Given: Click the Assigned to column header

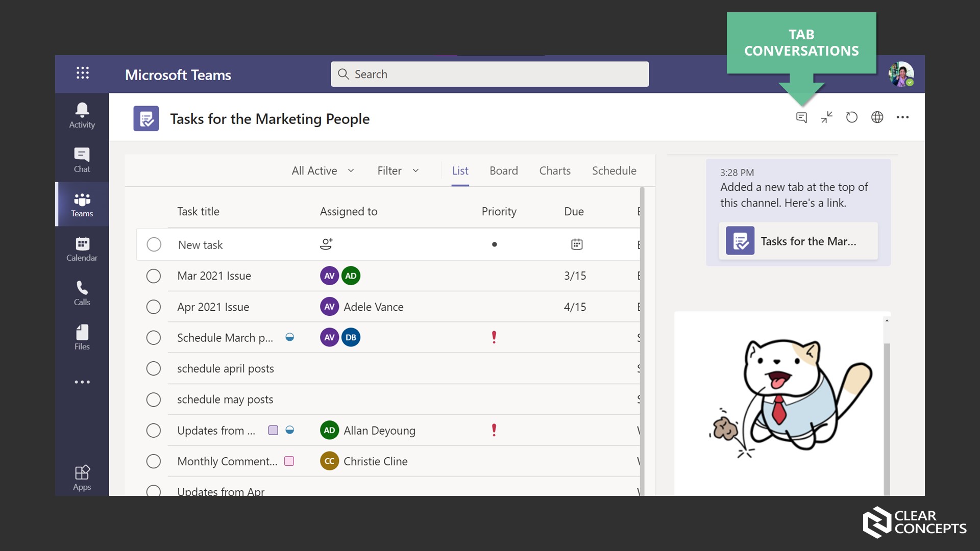Looking at the screenshot, I should [349, 211].
